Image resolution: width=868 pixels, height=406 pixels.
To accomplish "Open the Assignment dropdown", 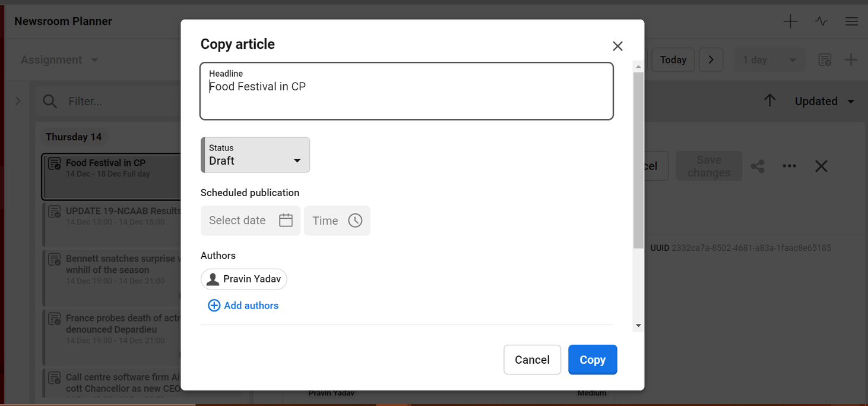I will click(59, 60).
